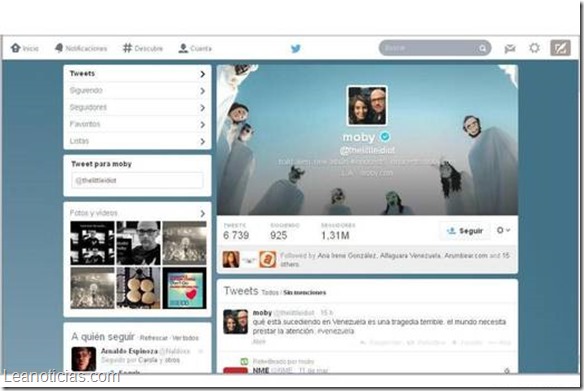This screenshot has height=391, width=584.
Task: Click the Twitter bird logo
Action: click(296, 48)
